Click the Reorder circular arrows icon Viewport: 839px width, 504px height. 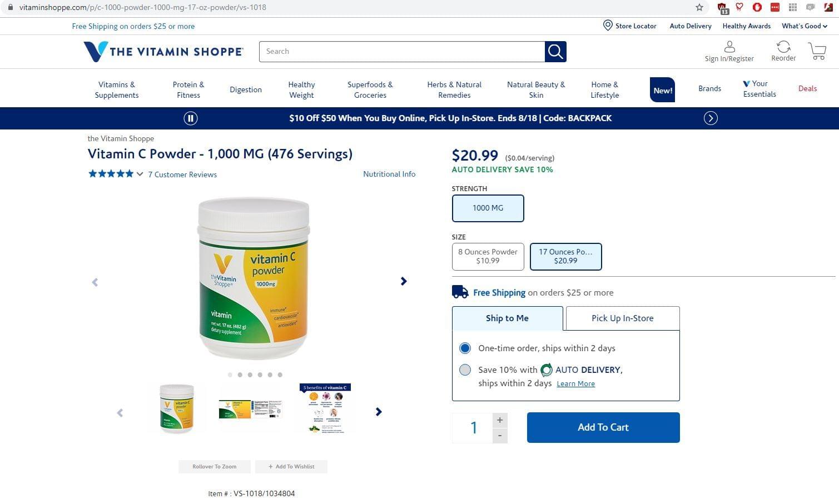pyautogui.click(x=783, y=47)
